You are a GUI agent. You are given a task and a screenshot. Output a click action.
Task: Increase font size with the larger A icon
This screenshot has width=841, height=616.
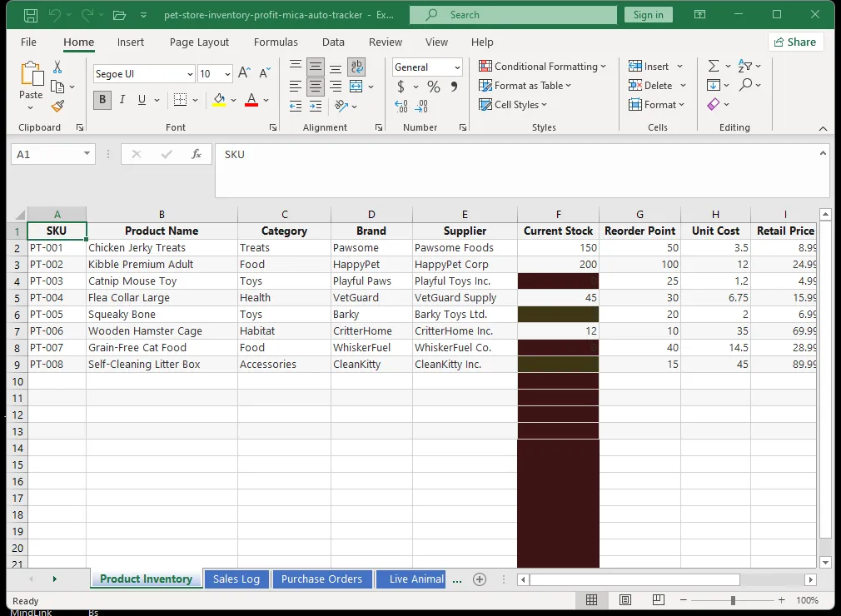tap(244, 73)
